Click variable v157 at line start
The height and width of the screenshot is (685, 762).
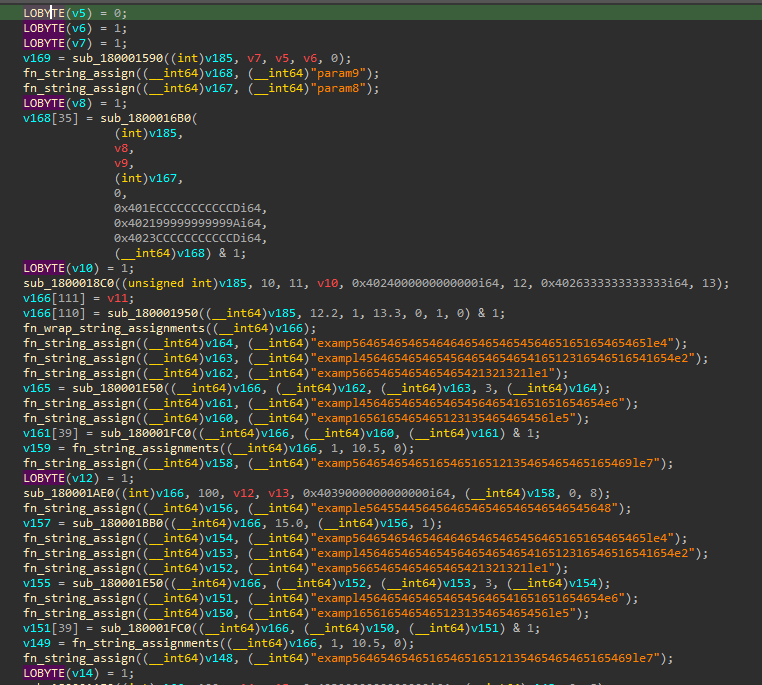point(36,524)
